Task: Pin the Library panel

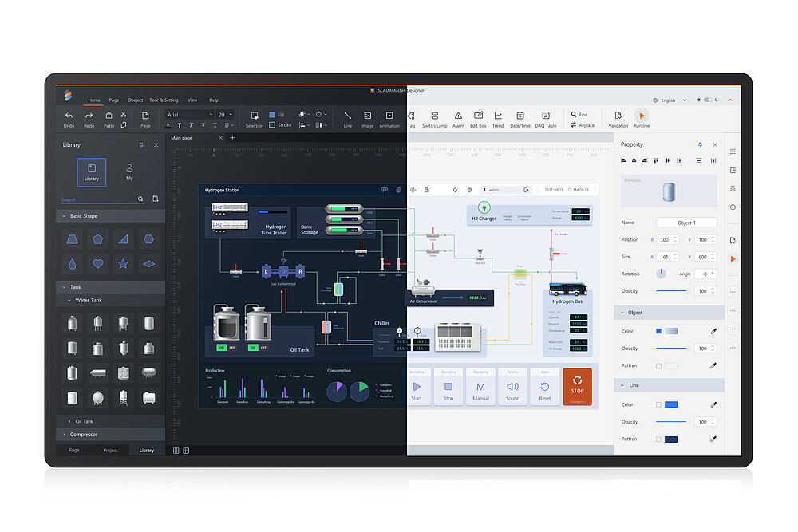Action: point(141,145)
